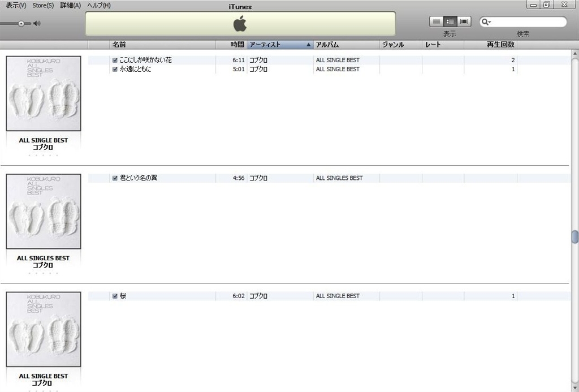Screen dimensions: 579x392
Task: Click play count 2 cell
Action: [x=513, y=60]
